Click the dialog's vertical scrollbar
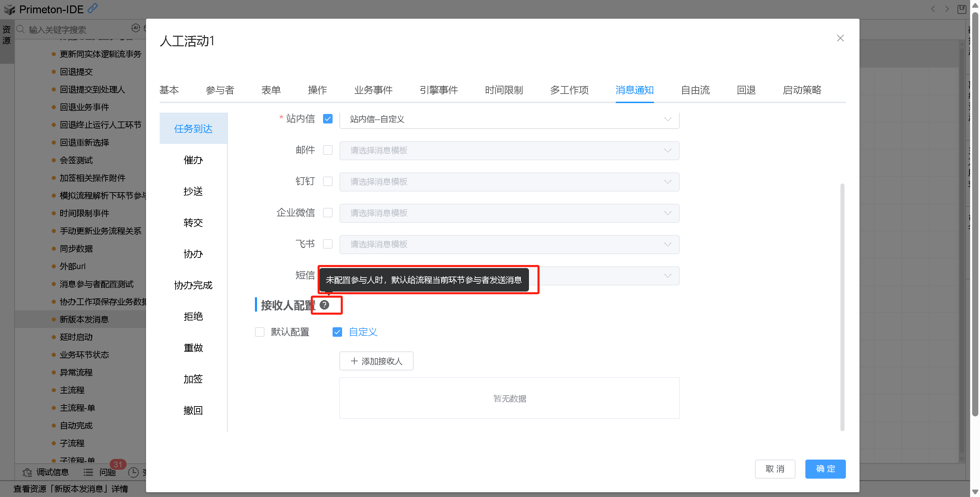The width and height of the screenshot is (980, 497). pyautogui.click(x=842, y=307)
